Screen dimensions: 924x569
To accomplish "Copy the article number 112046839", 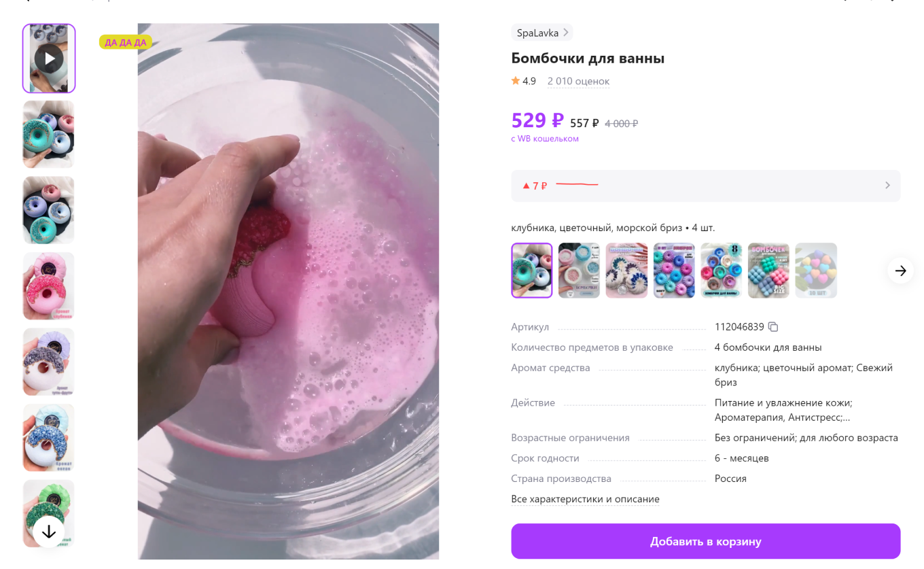I will click(x=773, y=327).
